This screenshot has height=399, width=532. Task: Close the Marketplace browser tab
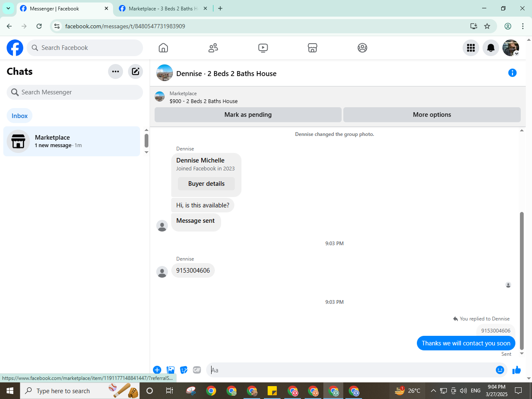click(x=205, y=8)
